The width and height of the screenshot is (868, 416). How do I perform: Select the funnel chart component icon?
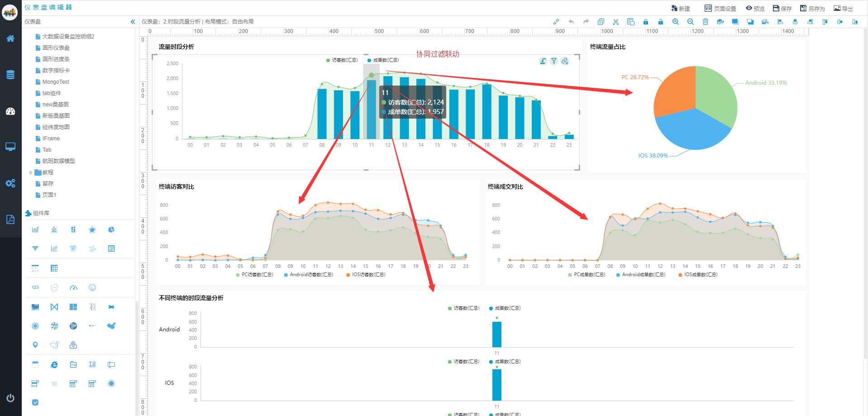(x=35, y=249)
